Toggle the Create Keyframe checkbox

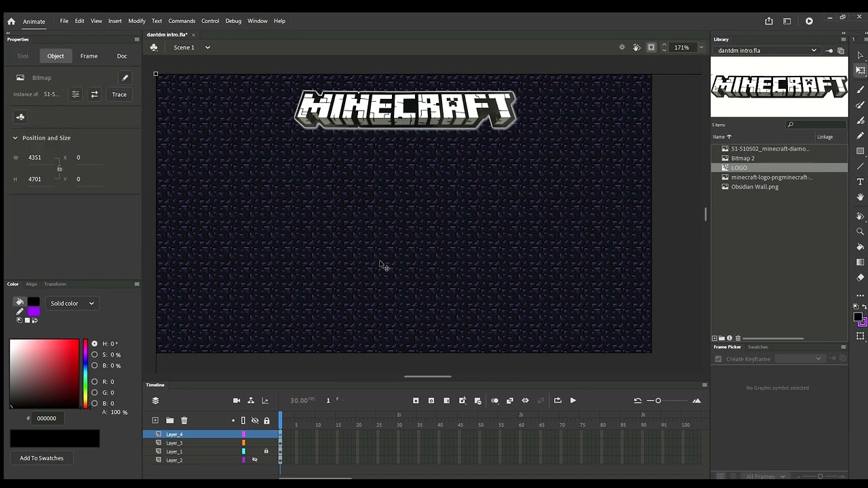(718, 359)
